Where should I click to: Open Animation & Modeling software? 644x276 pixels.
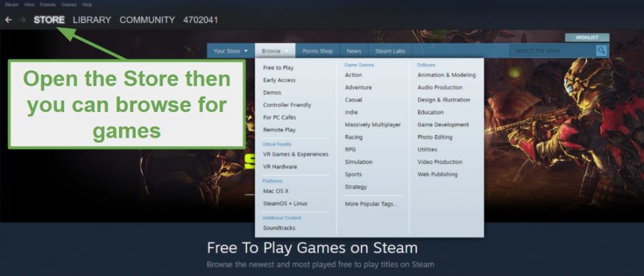click(x=447, y=75)
